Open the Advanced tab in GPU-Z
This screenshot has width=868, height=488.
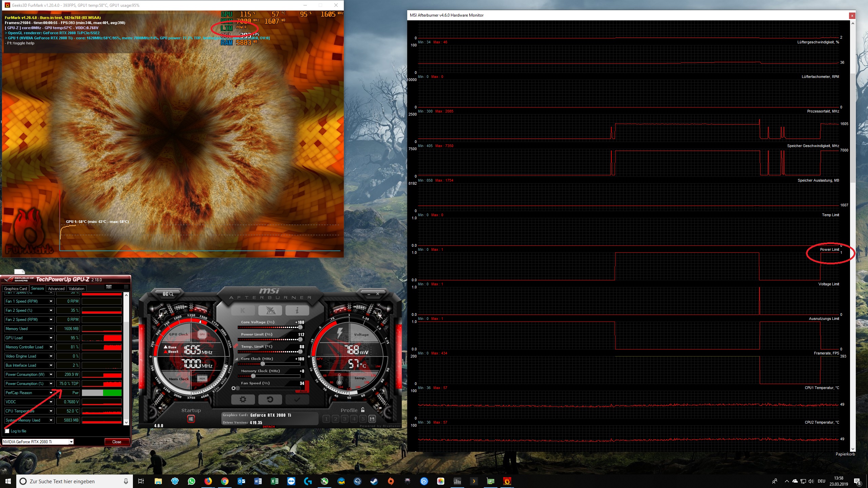[x=56, y=289]
